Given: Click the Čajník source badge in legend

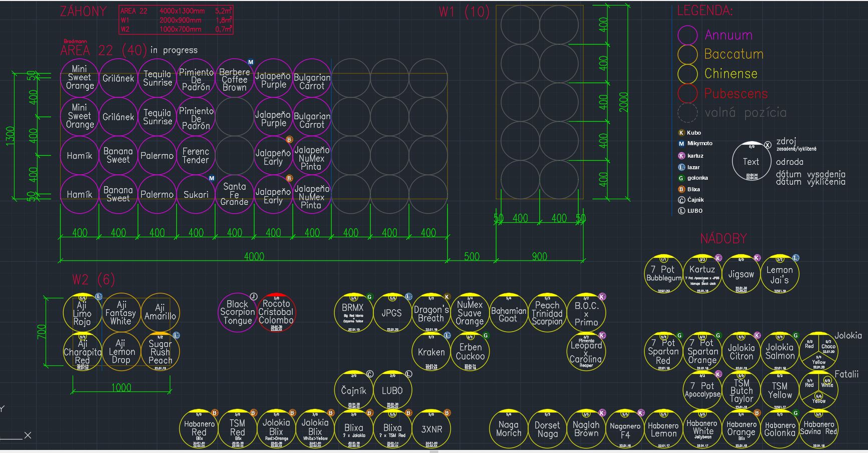Looking at the screenshot, I should pyautogui.click(x=681, y=200).
